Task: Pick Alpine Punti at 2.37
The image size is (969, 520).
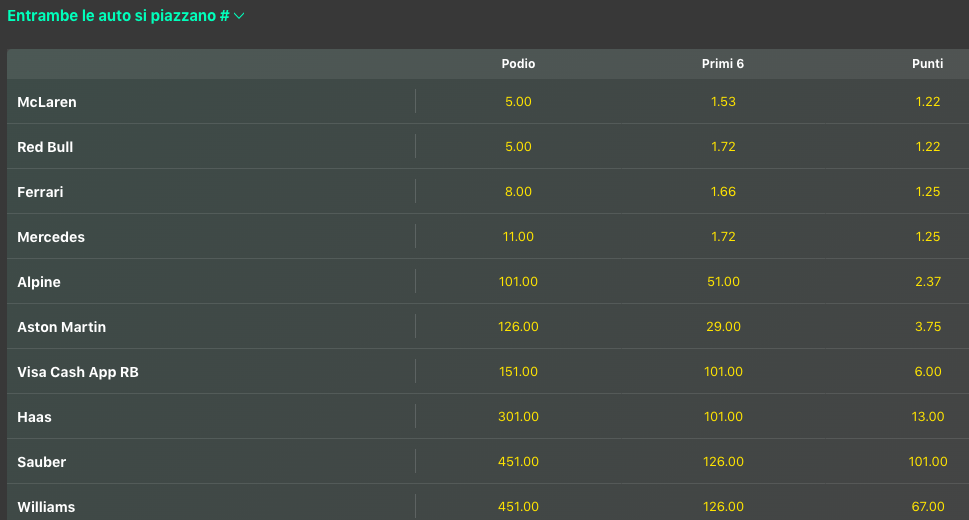Action: (x=928, y=282)
